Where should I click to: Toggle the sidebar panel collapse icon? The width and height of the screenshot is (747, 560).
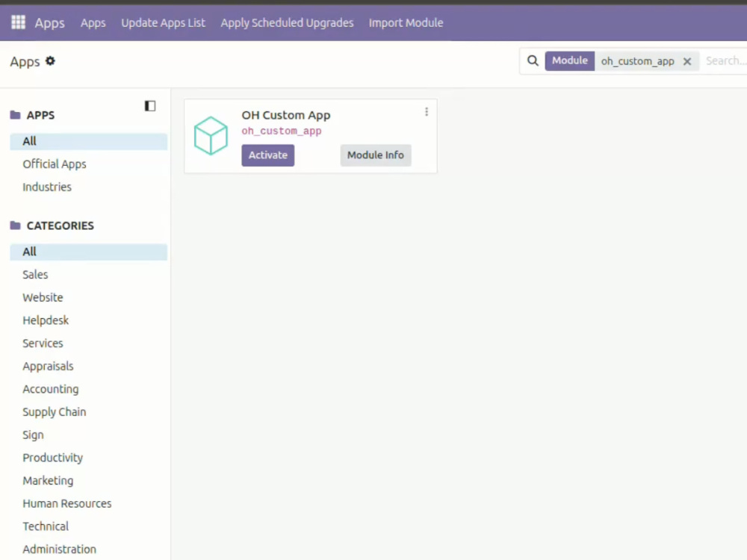pos(150,106)
